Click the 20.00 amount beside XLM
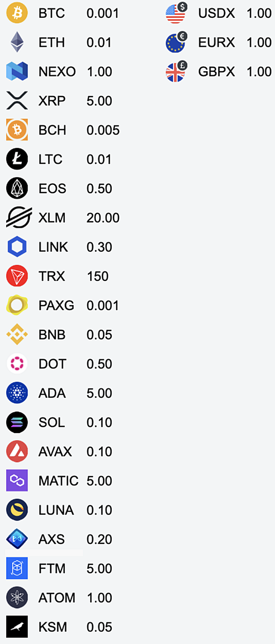The height and width of the screenshot is (644, 275). click(103, 218)
